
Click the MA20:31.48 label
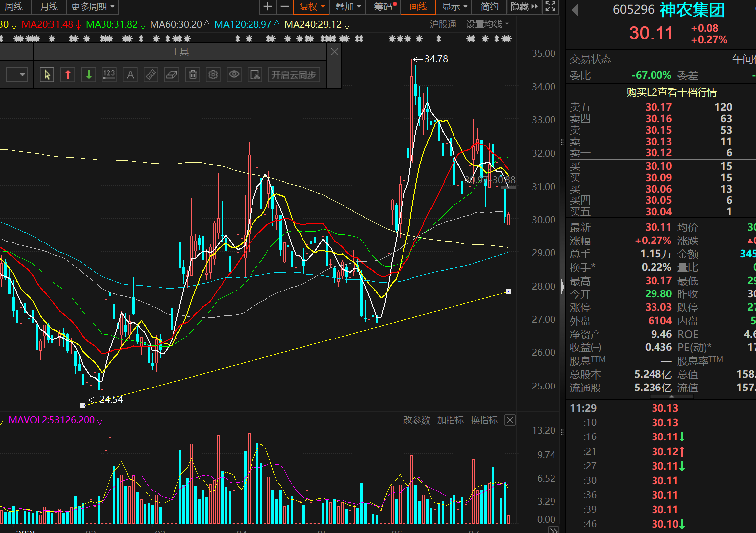click(48, 24)
